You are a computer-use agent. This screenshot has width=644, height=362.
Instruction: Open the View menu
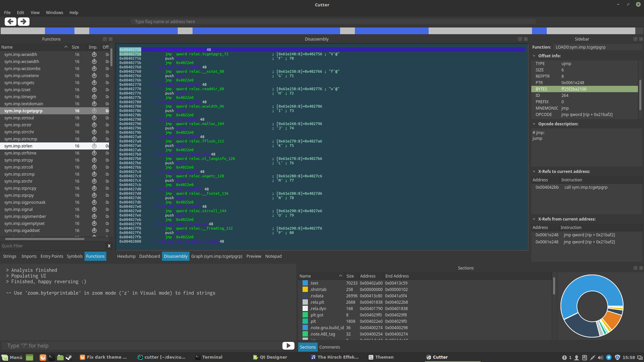pyautogui.click(x=35, y=13)
